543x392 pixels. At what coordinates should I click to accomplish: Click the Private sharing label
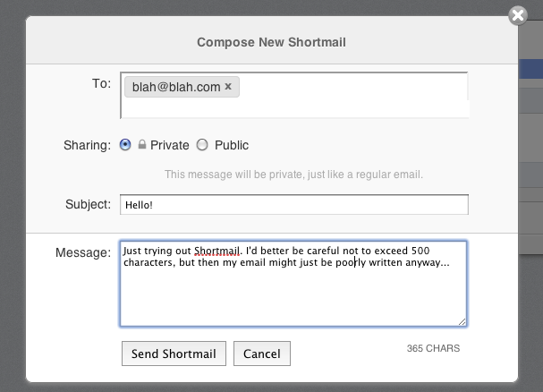(x=170, y=145)
